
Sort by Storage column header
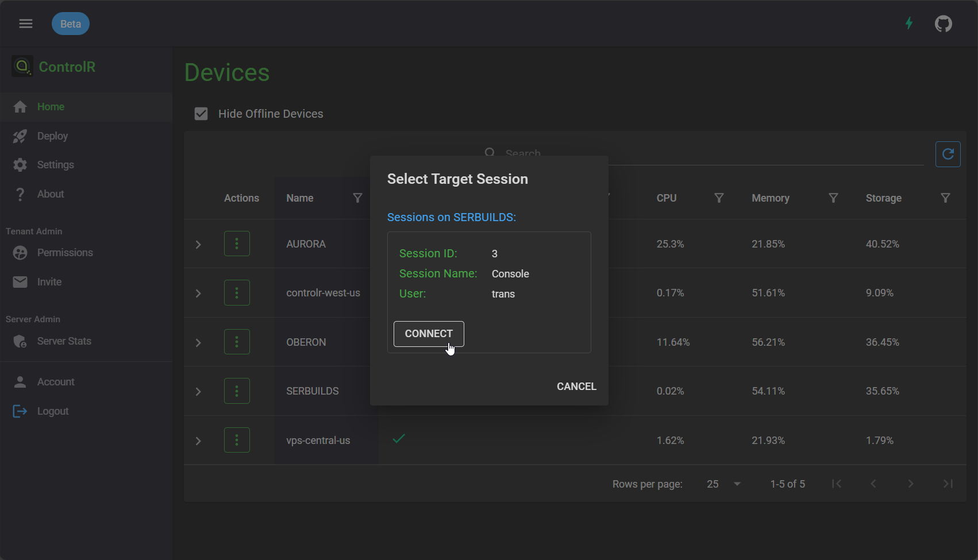tap(884, 198)
